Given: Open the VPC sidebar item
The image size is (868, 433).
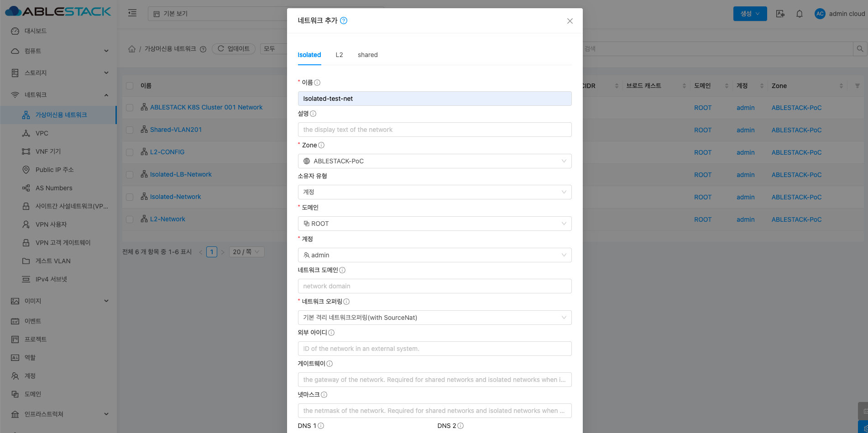Looking at the screenshot, I should [42, 133].
